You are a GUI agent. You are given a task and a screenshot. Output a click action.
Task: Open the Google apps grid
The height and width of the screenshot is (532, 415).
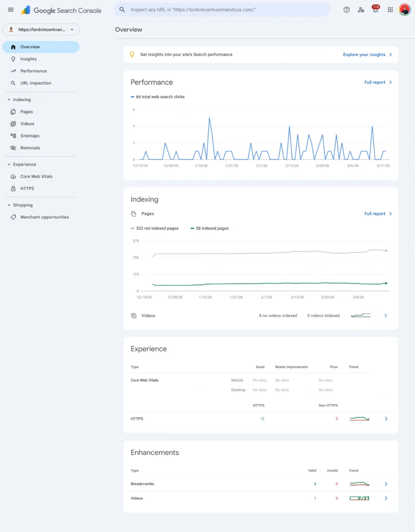(390, 9)
